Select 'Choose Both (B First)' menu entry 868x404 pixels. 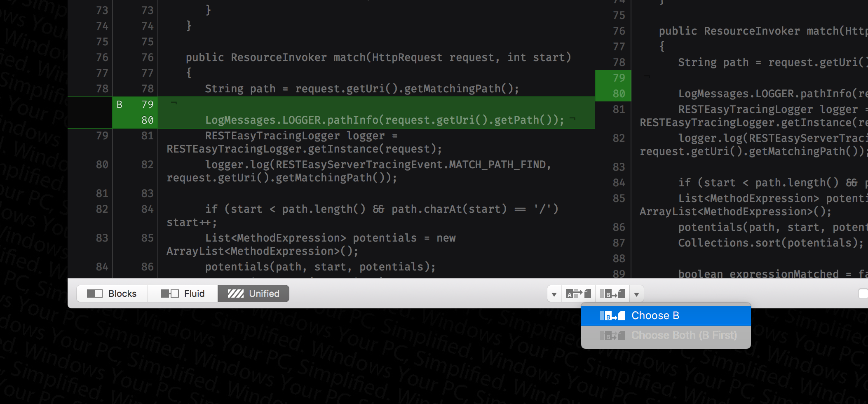pyautogui.click(x=666, y=336)
